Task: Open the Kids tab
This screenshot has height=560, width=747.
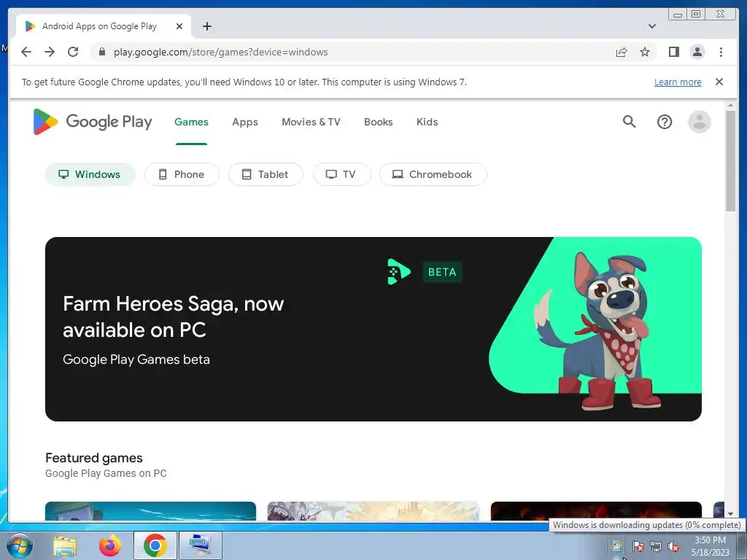Action: 427,122
